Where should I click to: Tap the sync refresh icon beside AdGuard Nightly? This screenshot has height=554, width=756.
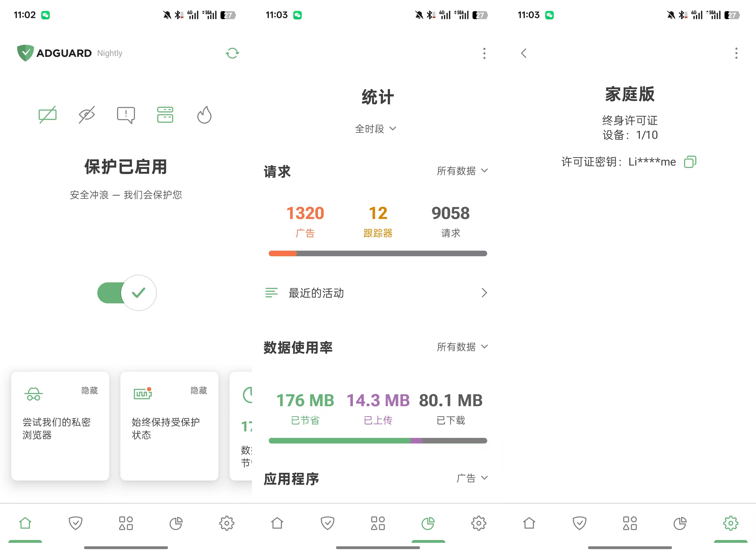click(x=232, y=53)
